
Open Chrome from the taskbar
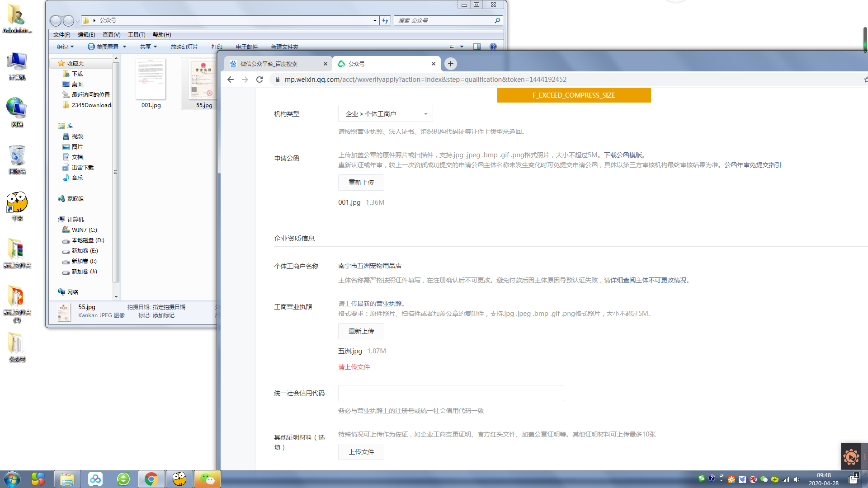click(151, 479)
